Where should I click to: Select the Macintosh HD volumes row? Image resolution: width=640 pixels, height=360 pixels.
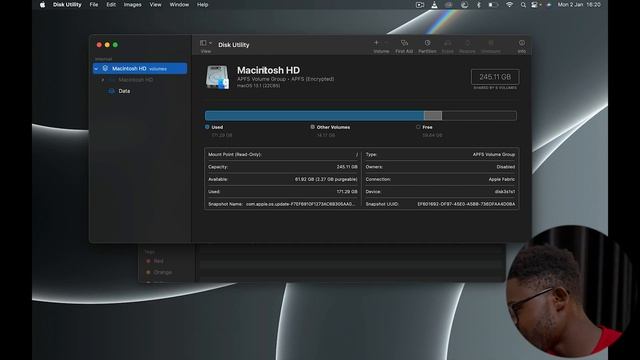pyautogui.click(x=140, y=68)
